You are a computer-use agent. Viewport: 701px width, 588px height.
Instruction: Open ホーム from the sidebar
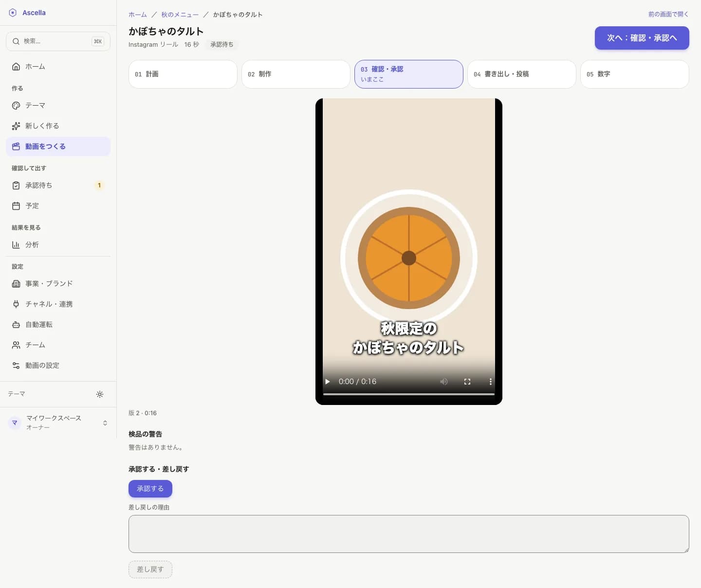click(58, 67)
